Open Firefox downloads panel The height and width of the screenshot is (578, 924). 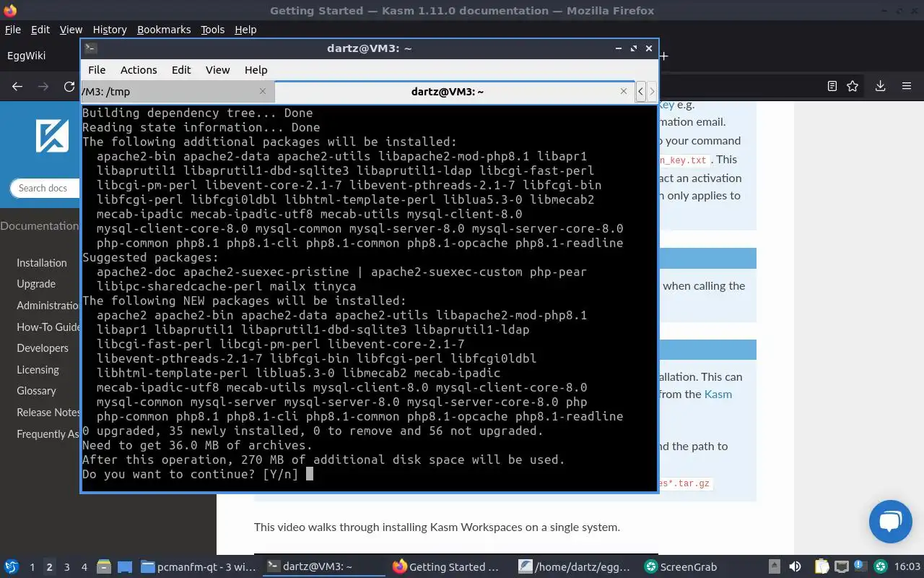point(881,86)
